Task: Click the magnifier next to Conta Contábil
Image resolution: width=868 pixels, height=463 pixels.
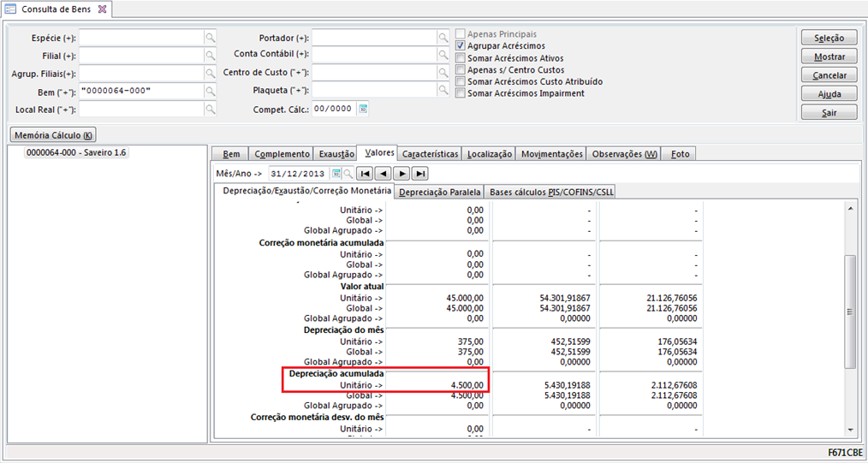Action: pyautogui.click(x=443, y=56)
